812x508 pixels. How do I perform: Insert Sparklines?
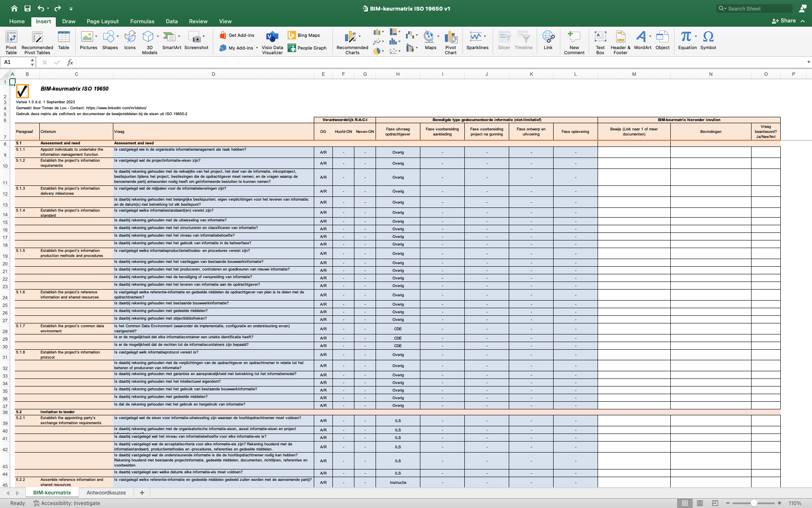477,40
